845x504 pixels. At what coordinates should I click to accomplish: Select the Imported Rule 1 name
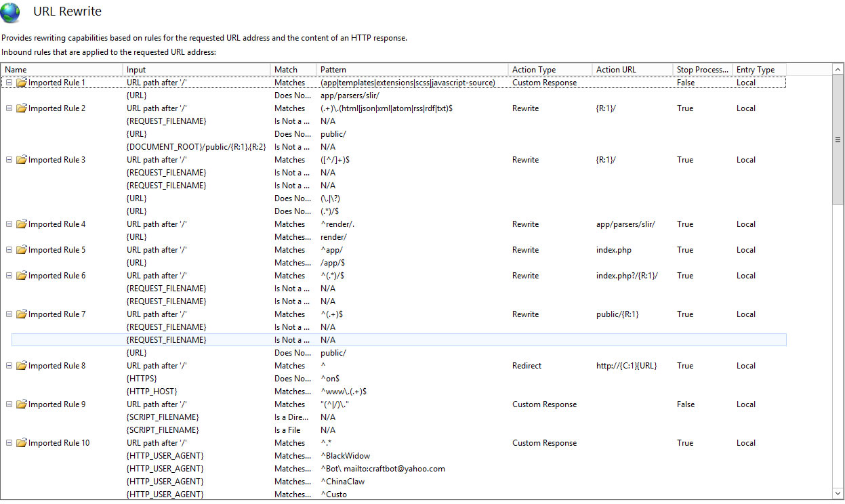57,83
